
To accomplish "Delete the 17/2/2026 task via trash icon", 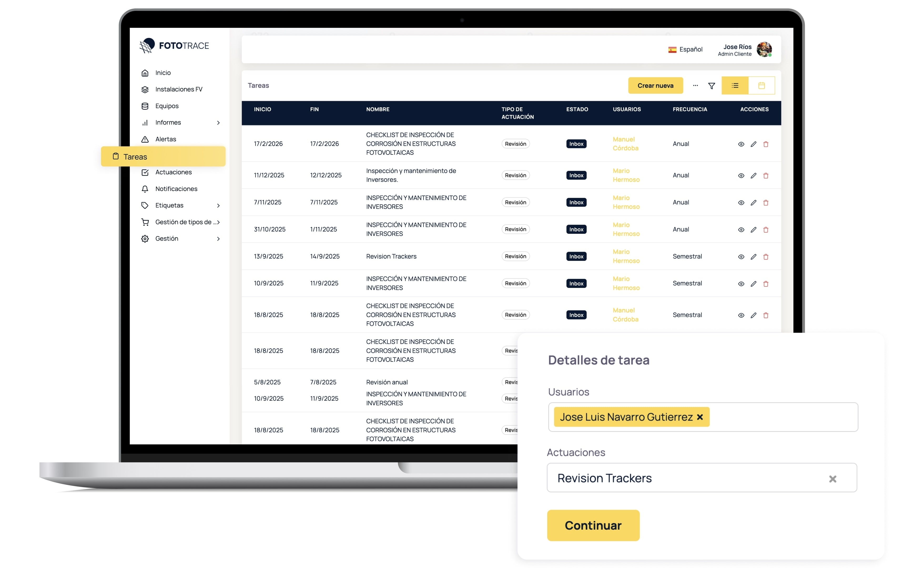I will 765,144.
